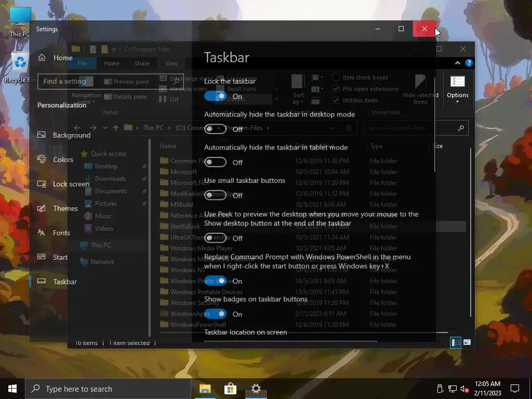Choose List layout in Explorer ribbon
The height and width of the screenshot is (399, 532).
[169, 99]
